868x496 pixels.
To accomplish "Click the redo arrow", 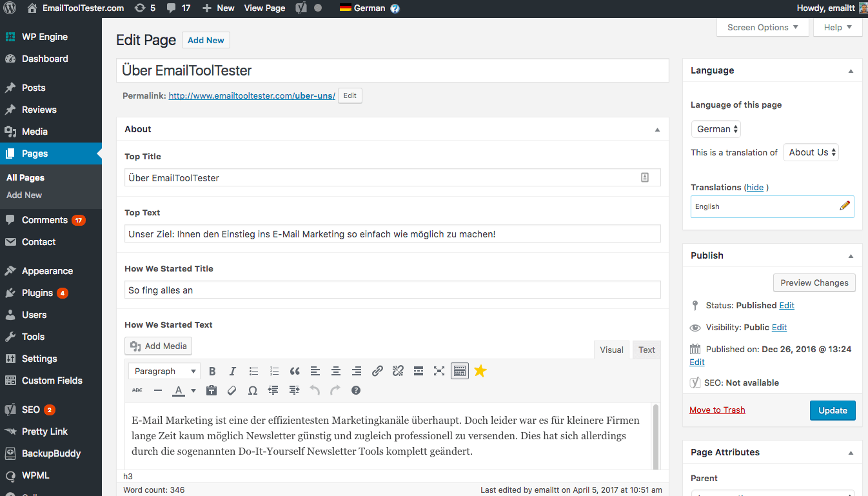I will [x=335, y=390].
